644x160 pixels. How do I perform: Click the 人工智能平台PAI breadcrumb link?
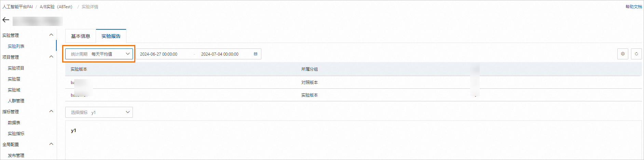pyautogui.click(x=18, y=7)
